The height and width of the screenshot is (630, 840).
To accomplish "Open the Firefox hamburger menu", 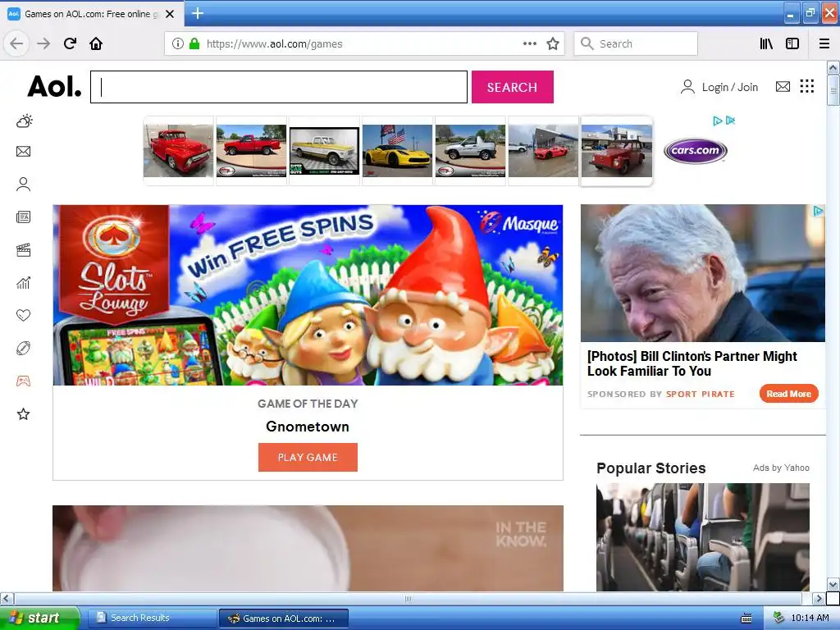I will click(824, 43).
